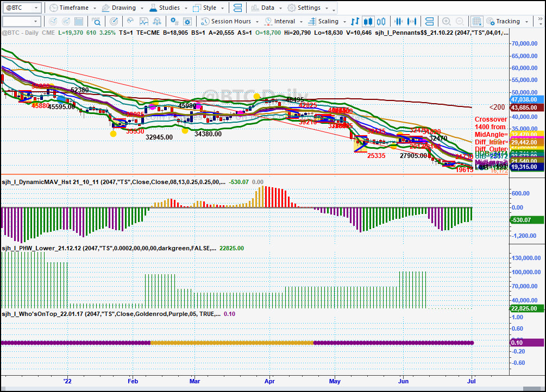Click the Jul label on time axis
The image size is (546, 392).
tap(472, 381)
